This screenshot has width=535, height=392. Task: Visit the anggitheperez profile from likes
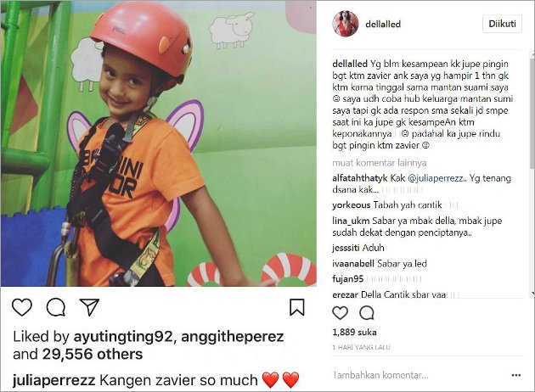(233, 337)
